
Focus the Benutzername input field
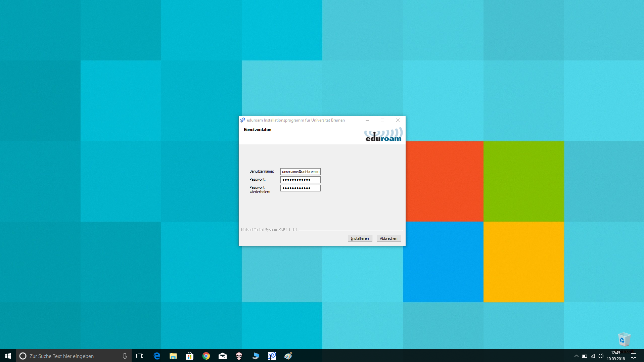pos(300,172)
